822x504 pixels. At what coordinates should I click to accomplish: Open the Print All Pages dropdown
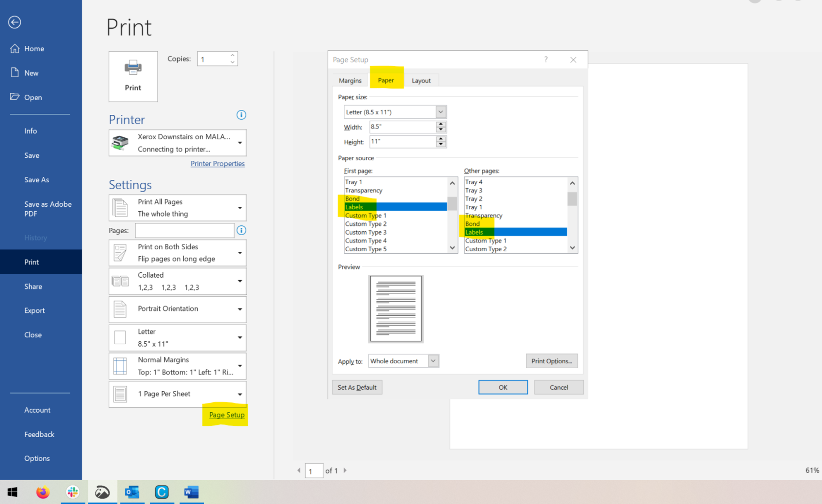point(240,208)
